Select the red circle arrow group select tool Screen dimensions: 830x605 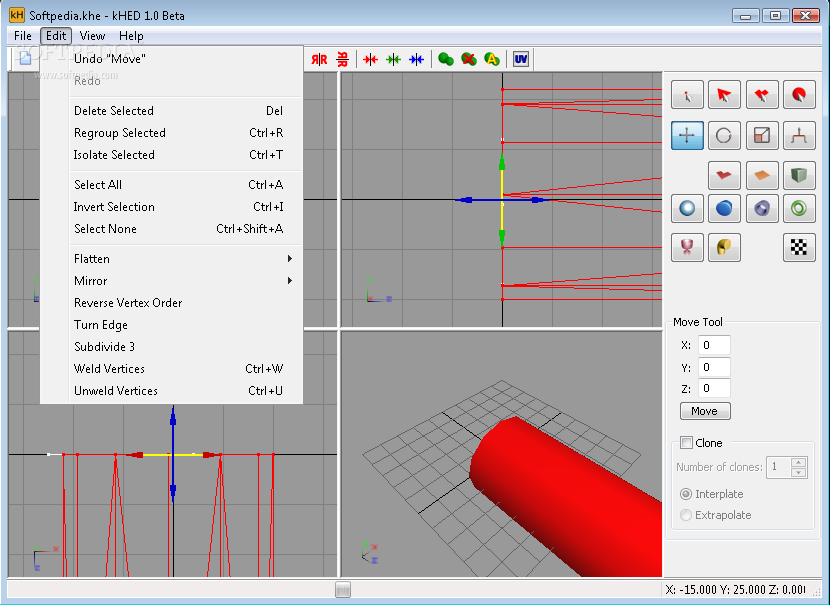799,95
